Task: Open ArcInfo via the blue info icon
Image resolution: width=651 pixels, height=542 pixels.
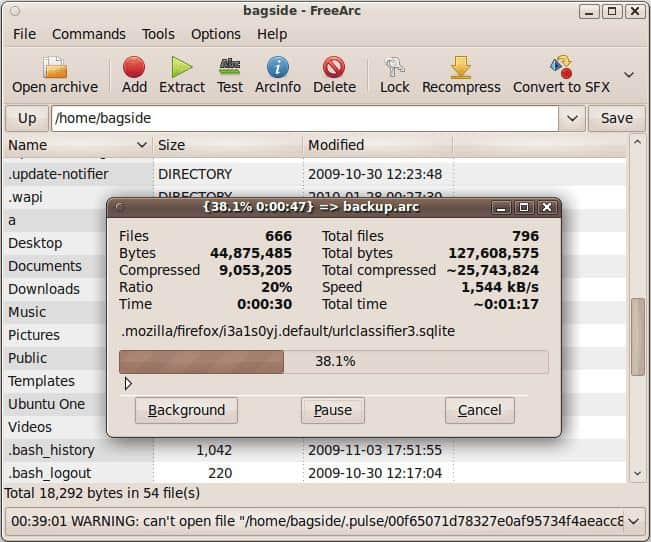Action: coord(278,67)
